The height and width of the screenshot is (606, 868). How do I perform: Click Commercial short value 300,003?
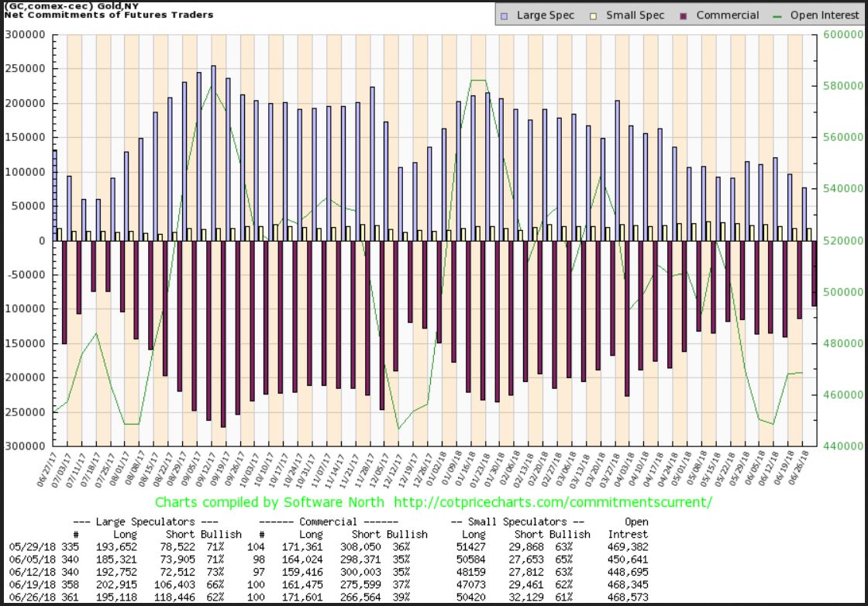(x=360, y=572)
